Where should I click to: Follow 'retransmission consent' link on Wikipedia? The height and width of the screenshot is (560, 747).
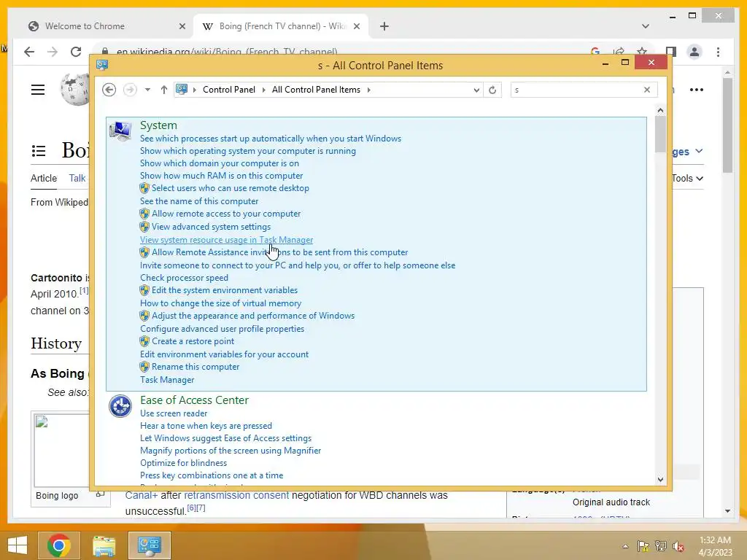[236, 495]
